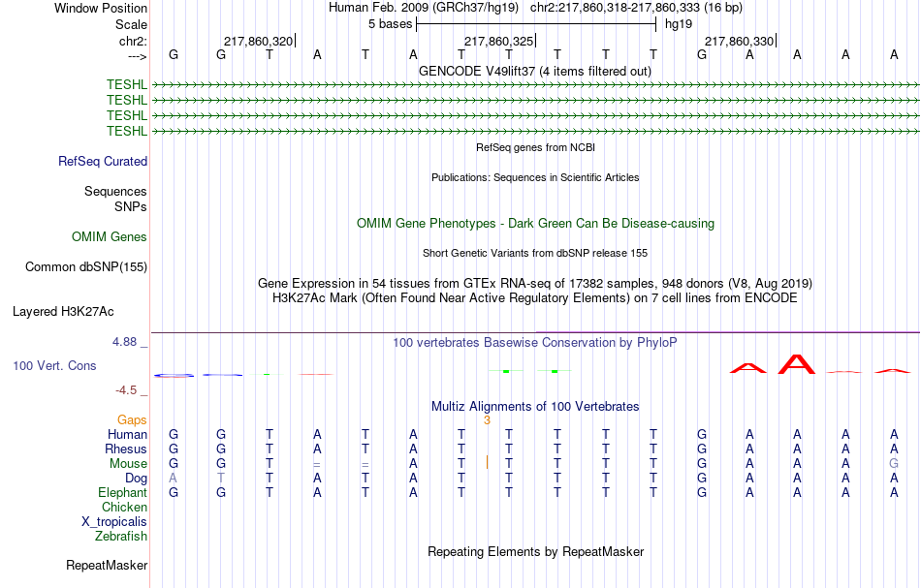Click the orange gap count 3
The image size is (921, 588).
click(487, 420)
